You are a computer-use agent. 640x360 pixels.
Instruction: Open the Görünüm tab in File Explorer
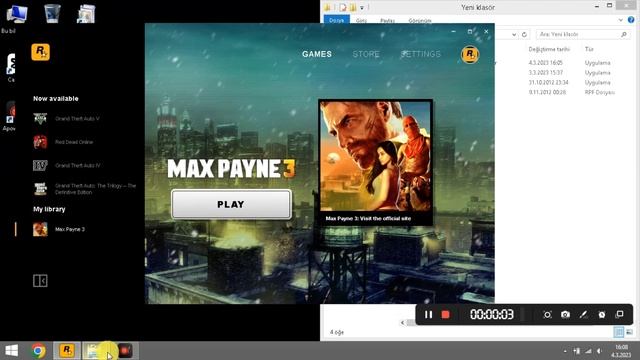420,20
